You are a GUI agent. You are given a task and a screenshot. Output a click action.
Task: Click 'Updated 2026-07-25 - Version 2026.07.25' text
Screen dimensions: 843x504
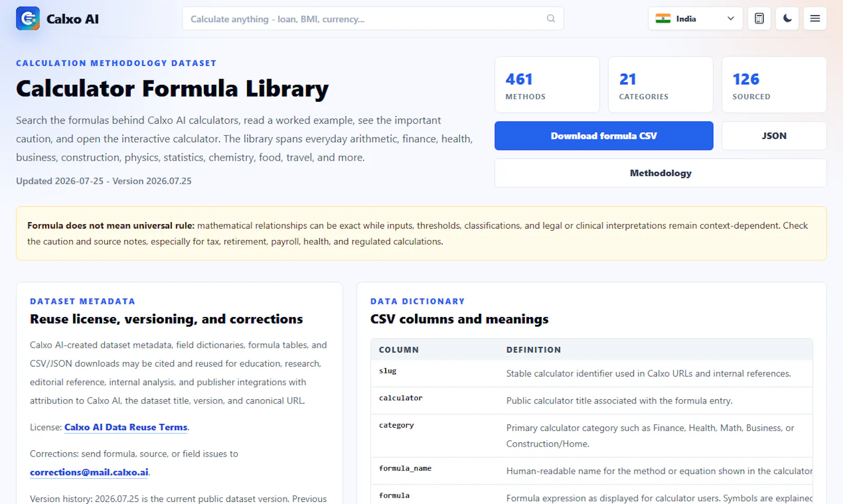(104, 181)
